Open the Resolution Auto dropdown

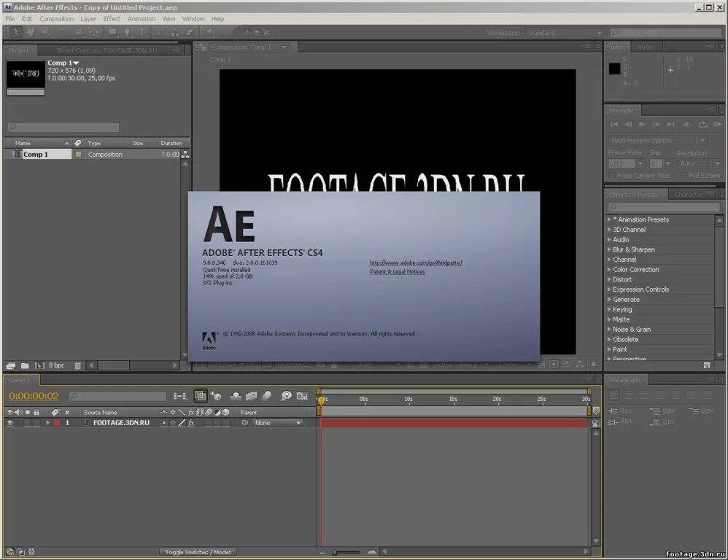click(x=699, y=163)
